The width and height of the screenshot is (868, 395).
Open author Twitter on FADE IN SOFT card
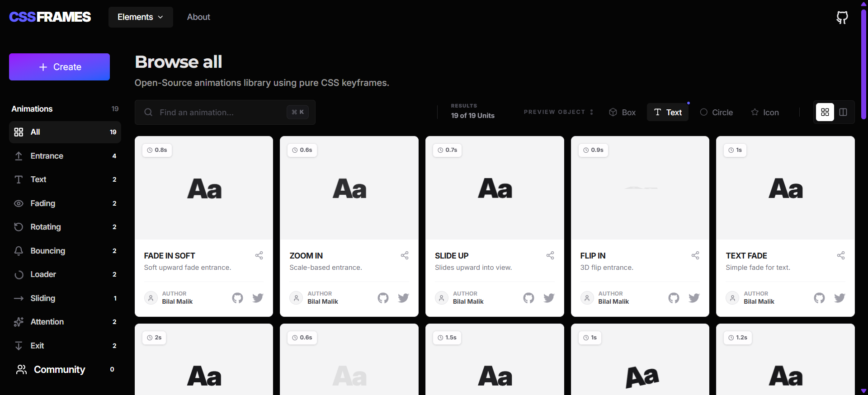[x=258, y=298]
